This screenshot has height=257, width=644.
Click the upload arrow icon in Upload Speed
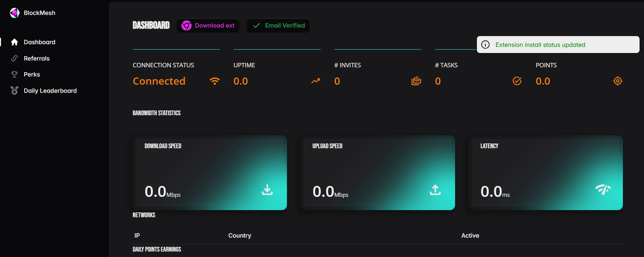(x=435, y=190)
